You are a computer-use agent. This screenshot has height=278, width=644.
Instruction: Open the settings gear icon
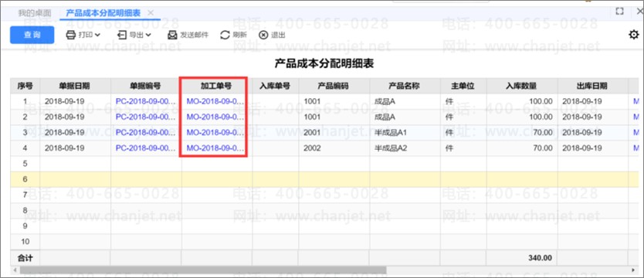[x=634, y=35]
